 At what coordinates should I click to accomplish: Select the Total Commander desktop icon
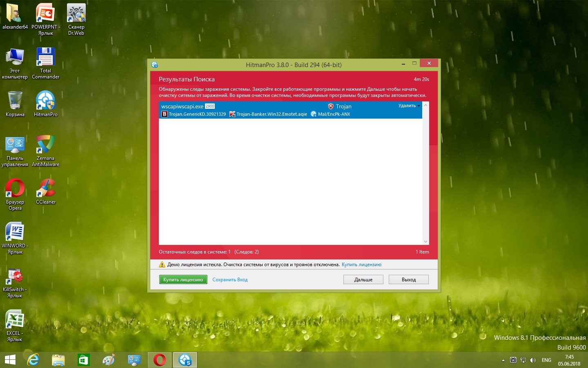tap(45, 63)
